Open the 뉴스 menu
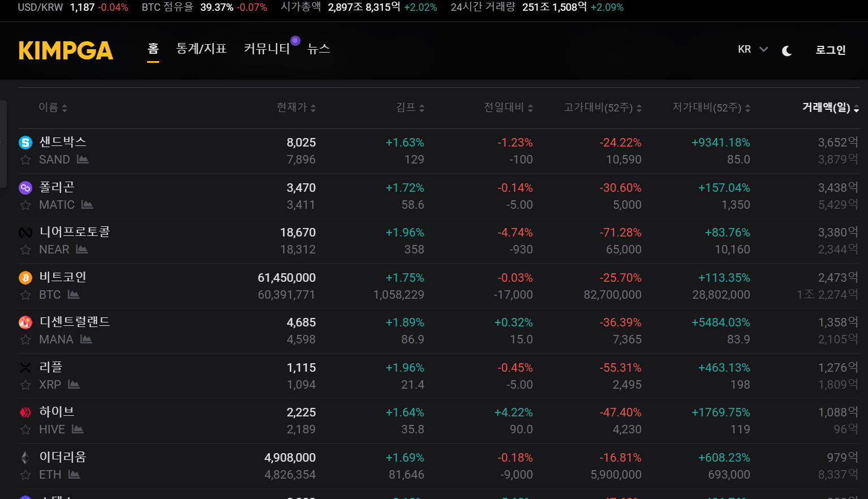868x499 pixels. [319, 49]
